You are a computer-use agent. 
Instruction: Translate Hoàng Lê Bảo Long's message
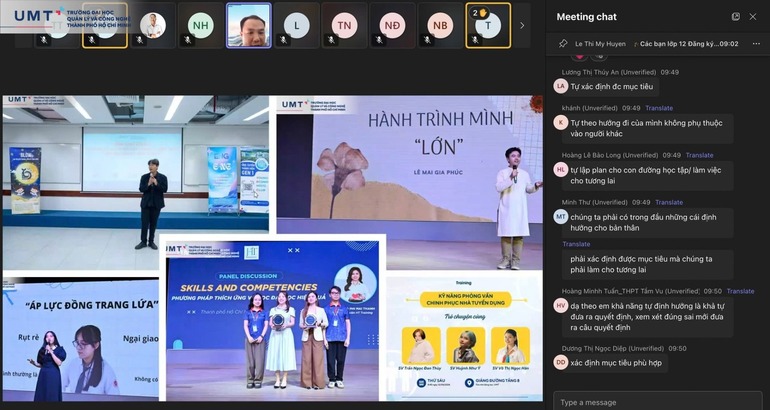[x=699, y=155]
